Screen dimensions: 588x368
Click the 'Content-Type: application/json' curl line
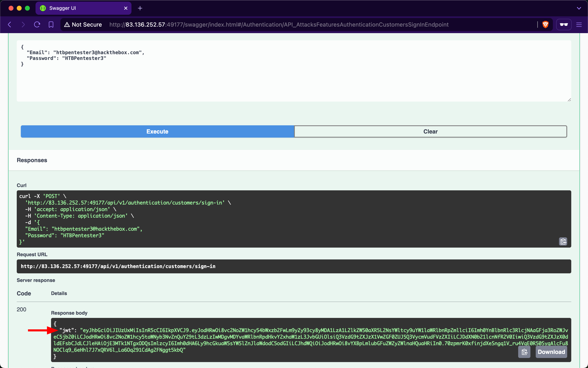79,216
